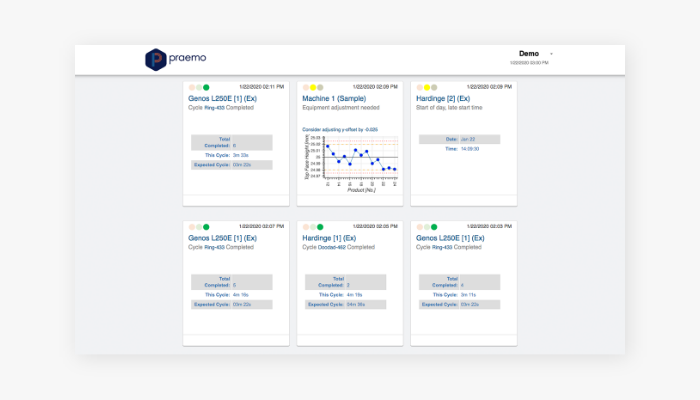
Task: Click the '14:09:30' time value
Action: (470, 149)
